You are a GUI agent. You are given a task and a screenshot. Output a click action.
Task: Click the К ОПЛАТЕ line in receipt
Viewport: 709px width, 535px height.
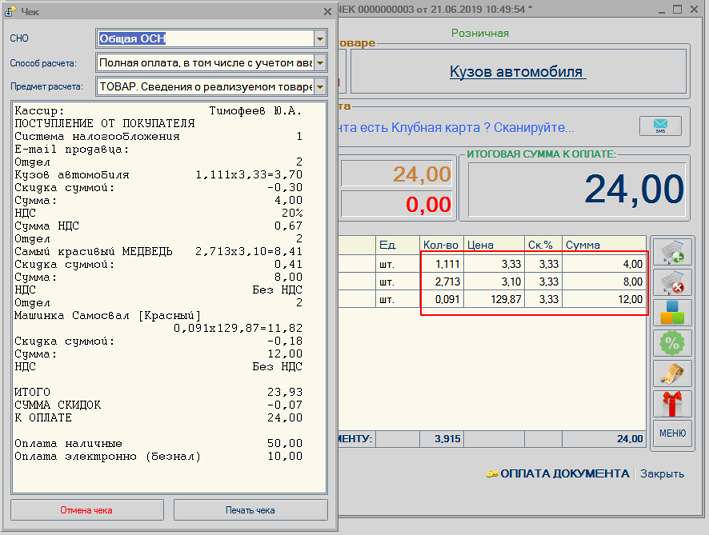tap(158, 418)
